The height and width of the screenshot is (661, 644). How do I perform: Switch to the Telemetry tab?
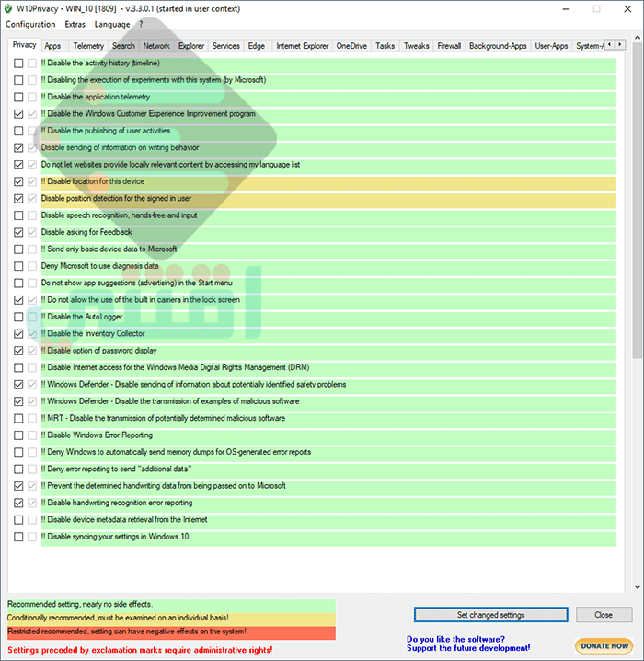tap(88, 46)
